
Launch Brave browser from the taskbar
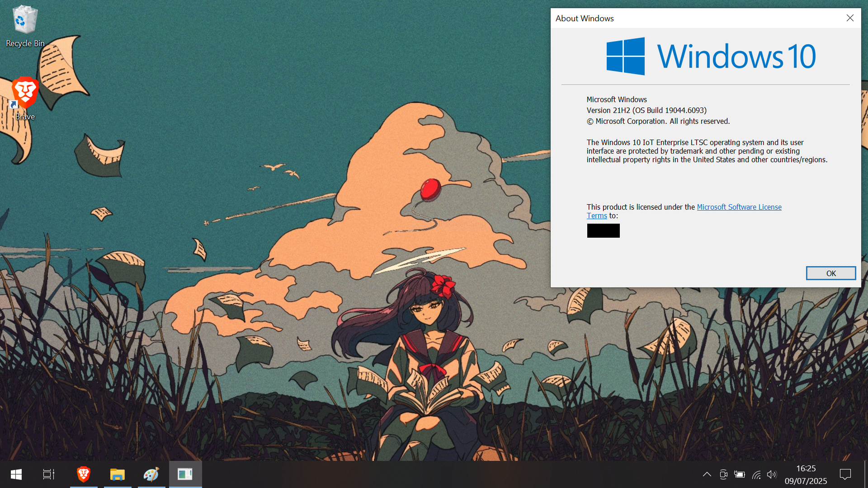pyautogui.click(x=84, y=474)
